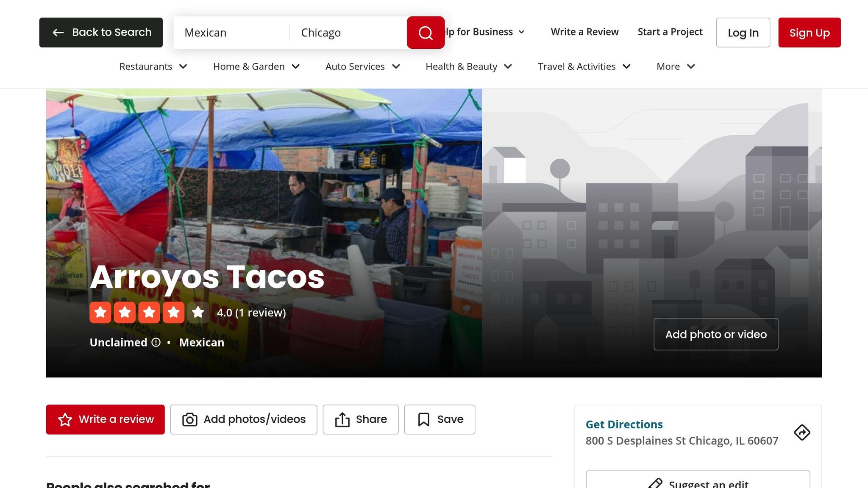Open Write a Review in the header

(585, 32)
